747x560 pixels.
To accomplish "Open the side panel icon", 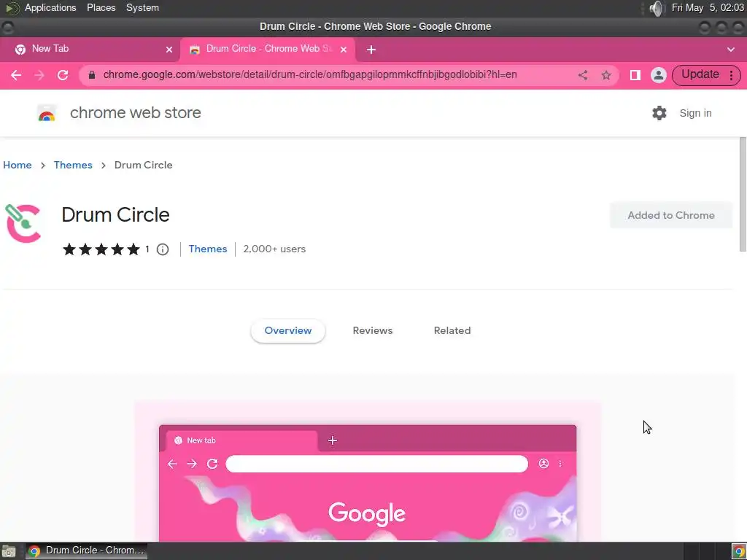I will click(x=635, y=75).
